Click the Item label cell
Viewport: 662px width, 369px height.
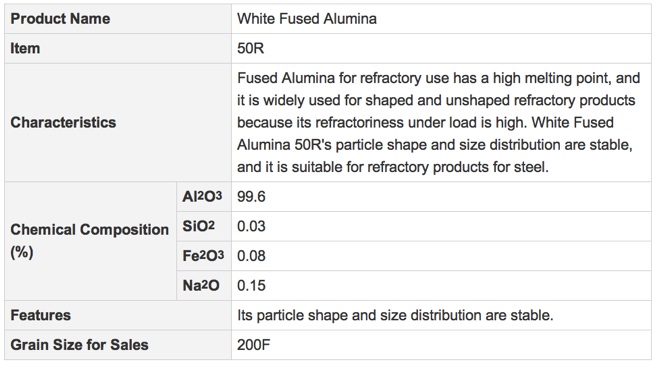click(x=118, y=49)
